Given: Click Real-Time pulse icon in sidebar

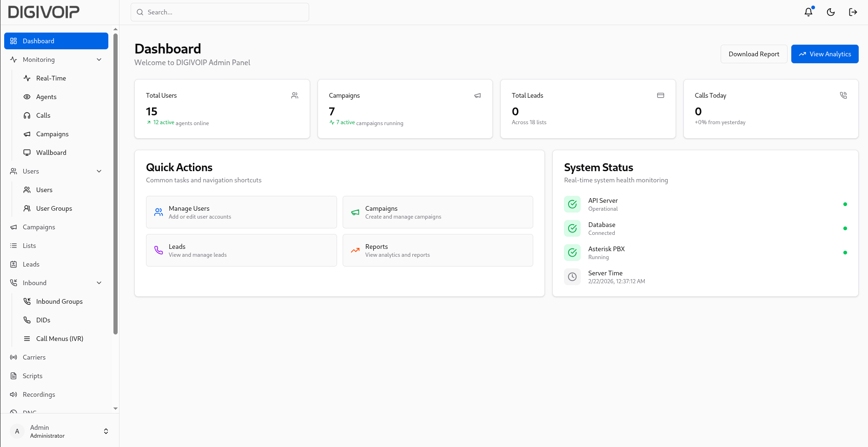Looking at the screenshot, I should (27, 78).
